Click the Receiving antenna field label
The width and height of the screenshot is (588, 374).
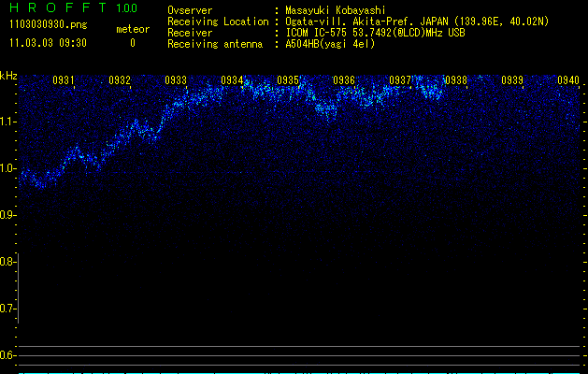(215, 44)
